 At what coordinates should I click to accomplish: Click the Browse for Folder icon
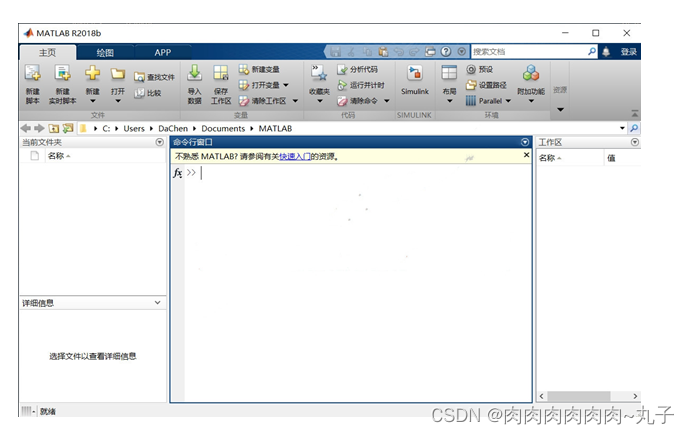[68, 128]
